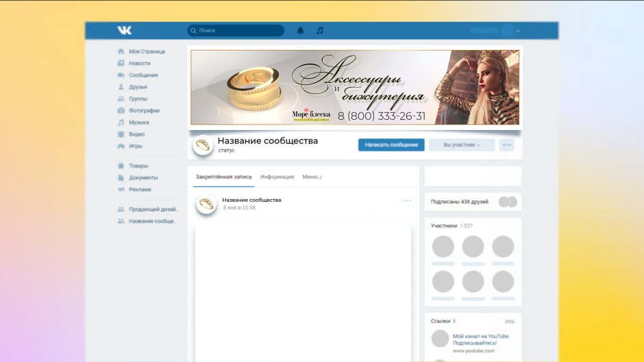644x362 pixels.
Task: Open Музыка in sidebar
Action: pos(139,122)
